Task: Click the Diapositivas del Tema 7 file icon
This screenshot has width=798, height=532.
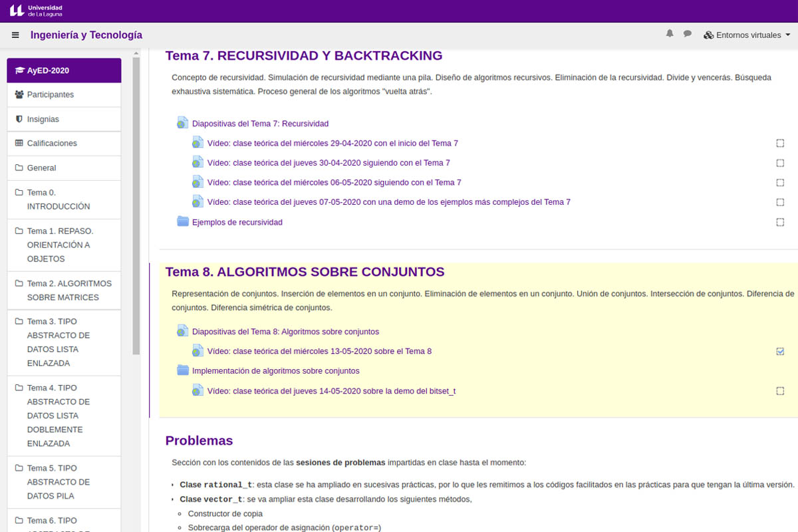Action: pos(183,123)
